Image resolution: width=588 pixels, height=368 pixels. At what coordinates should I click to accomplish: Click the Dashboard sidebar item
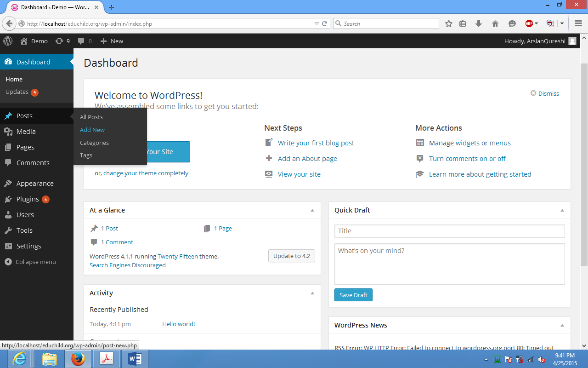(37, 62)
